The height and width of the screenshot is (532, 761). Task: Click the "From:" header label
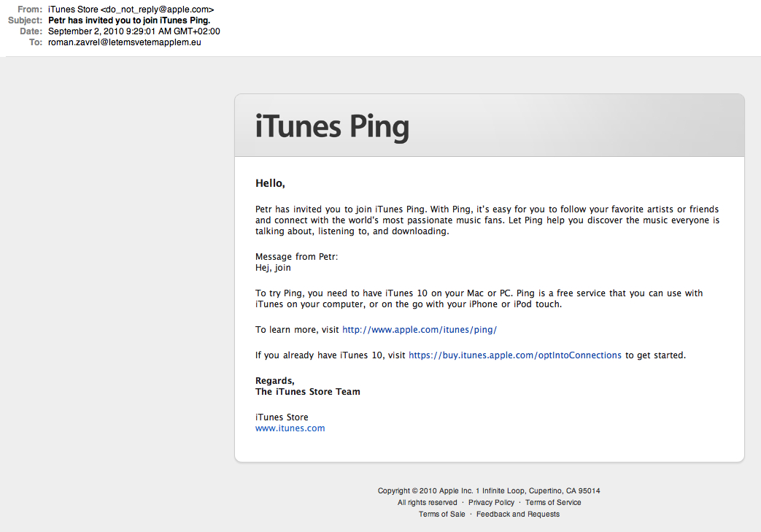[x=31, y=9]
